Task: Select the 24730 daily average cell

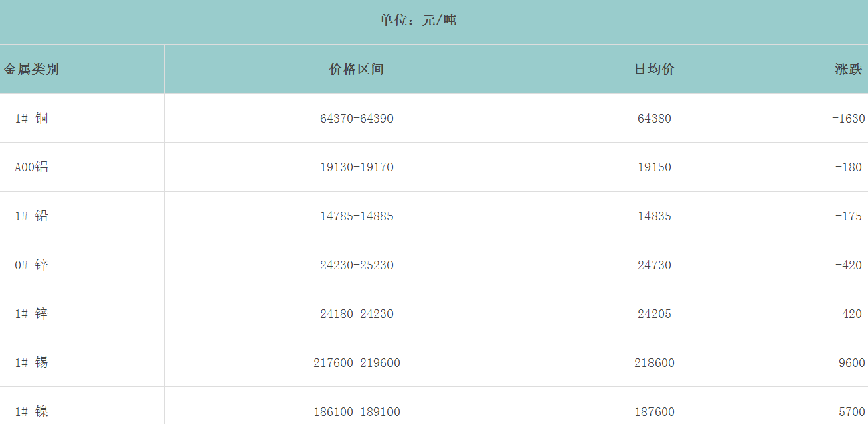Action: point(654,265)
